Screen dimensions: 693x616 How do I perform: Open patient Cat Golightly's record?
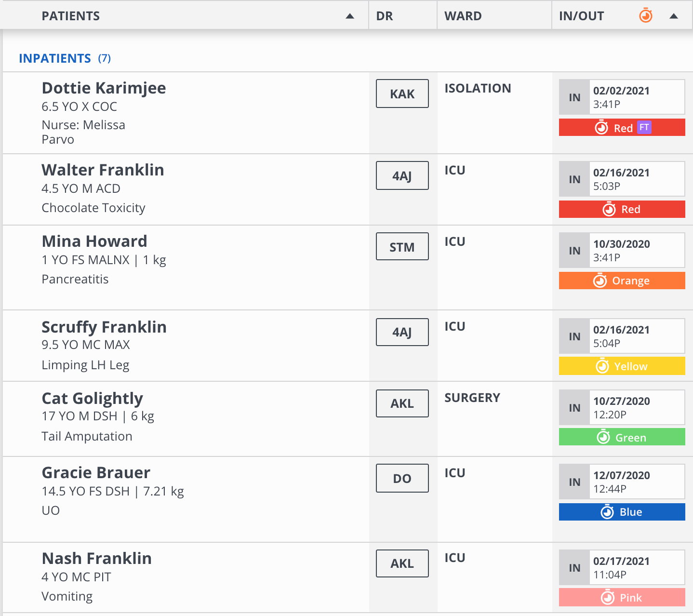tap(93, 399)
